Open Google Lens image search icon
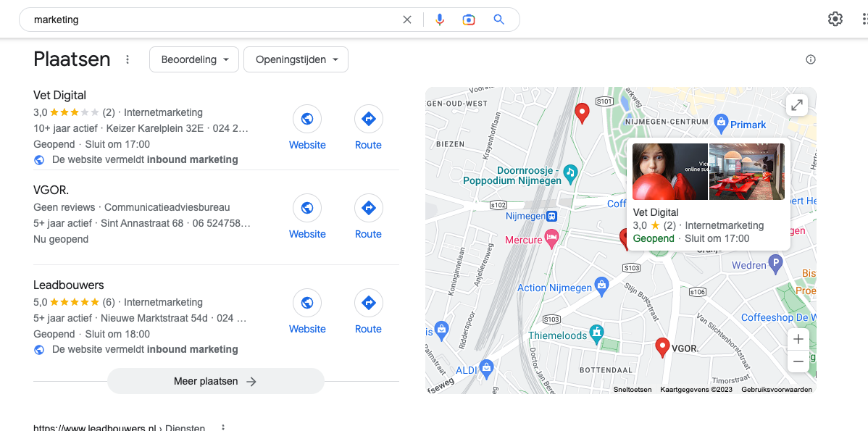 pyautogui.click(x=469, y=20)
